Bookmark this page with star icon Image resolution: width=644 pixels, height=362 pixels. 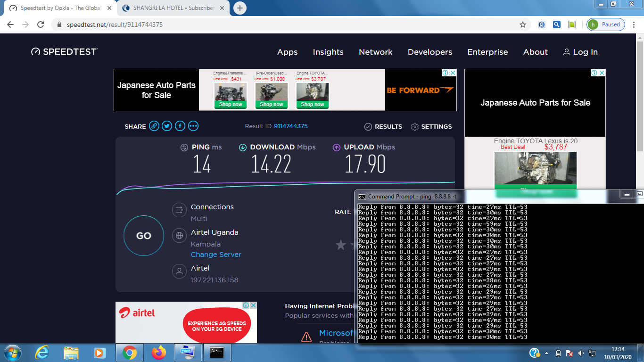pos(523,25)
